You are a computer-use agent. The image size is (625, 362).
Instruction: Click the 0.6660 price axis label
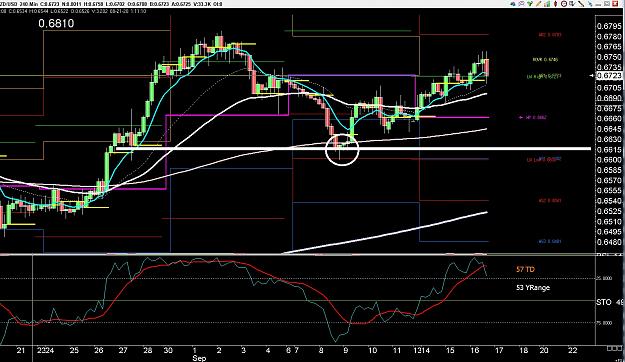(x=609, y=119)
